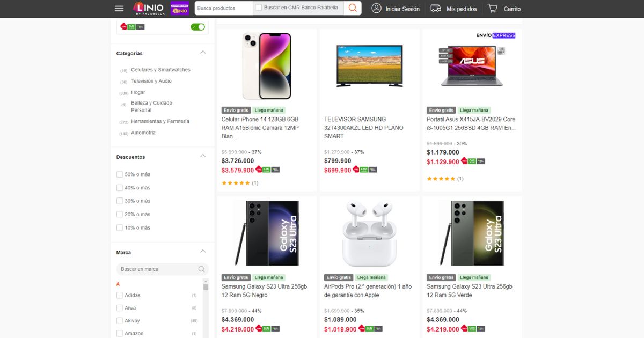Open the hamburger menu icon
Screen dimensions: 644x338
pos(119,9)
